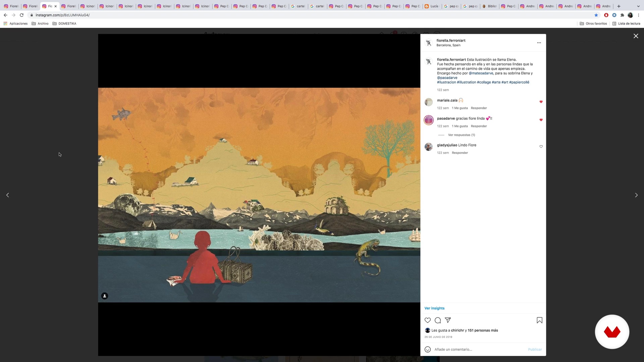Expand Ver respuestas (1) replies
Viewport: 644px width, 362px height.
point(461,135)
